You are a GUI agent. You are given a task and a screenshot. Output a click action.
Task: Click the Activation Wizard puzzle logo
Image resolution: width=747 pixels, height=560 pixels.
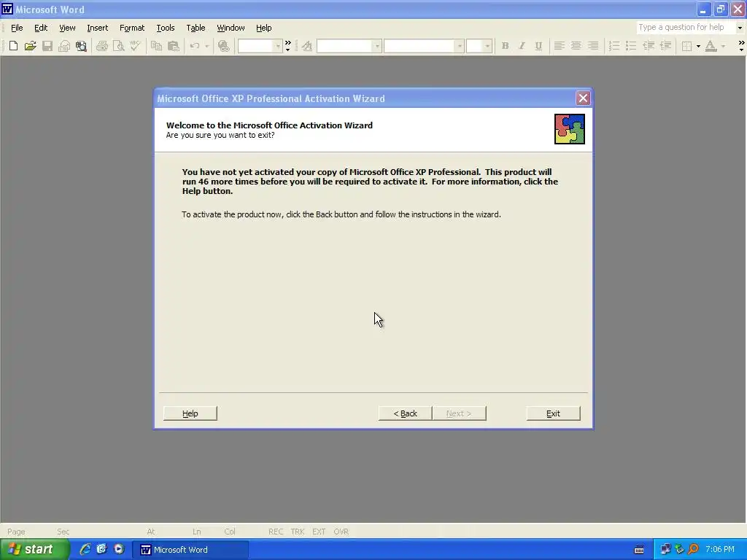tap(569, 128)
